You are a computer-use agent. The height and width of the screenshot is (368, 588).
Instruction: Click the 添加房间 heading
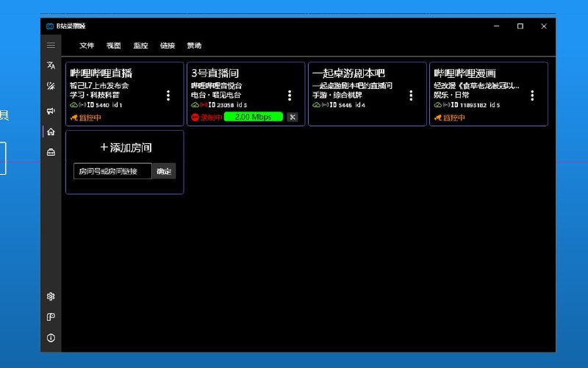(x=126, y=148)
